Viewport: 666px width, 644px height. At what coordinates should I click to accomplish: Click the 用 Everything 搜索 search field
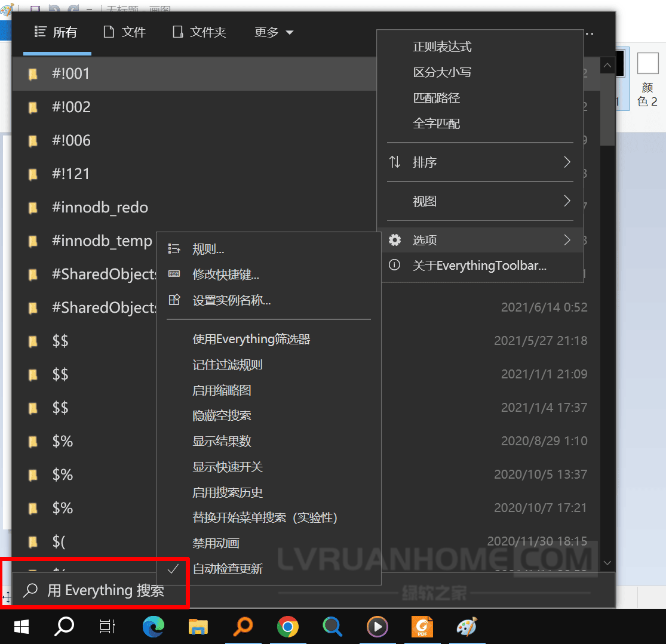coord(106,591)
